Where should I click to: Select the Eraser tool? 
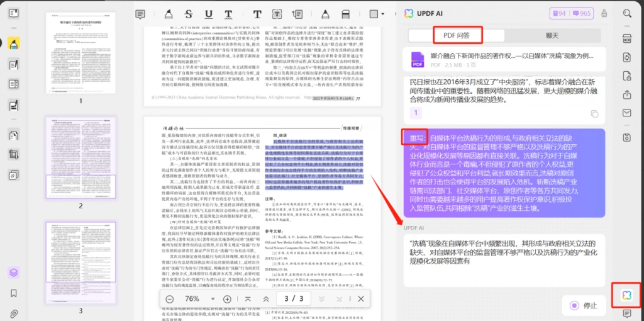(345, 14)
